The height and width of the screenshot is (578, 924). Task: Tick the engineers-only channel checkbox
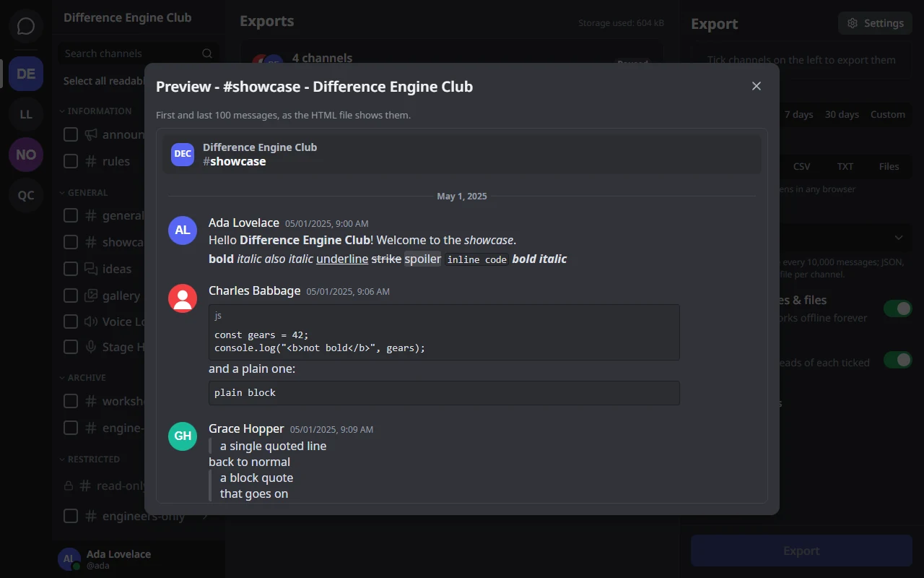pyautogui.click(x=71, y=516)
